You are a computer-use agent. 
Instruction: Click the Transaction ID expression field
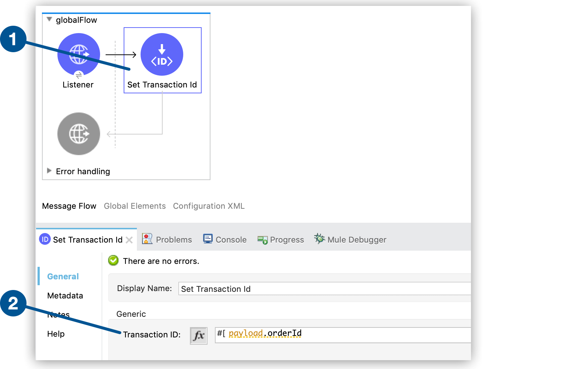(x=342, y=335)
